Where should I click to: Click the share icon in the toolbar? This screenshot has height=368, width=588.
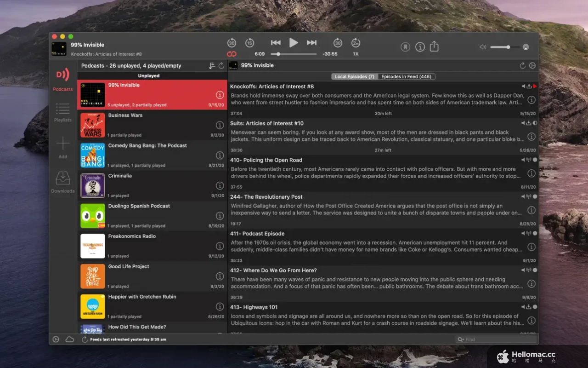click(x=435, y=46)
